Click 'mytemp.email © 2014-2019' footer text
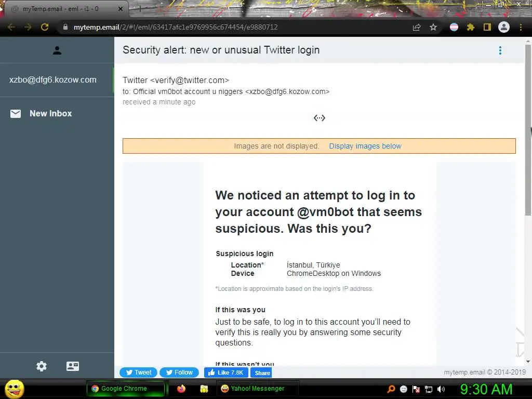The image size is (532, 399). pos(485,372)
